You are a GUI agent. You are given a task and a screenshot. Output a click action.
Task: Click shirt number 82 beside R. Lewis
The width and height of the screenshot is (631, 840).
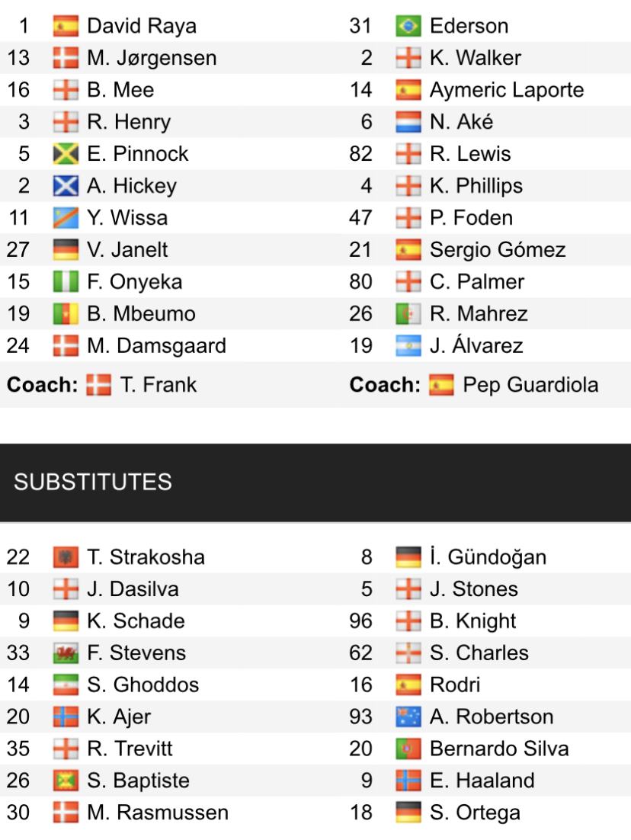tap(361, 154)
